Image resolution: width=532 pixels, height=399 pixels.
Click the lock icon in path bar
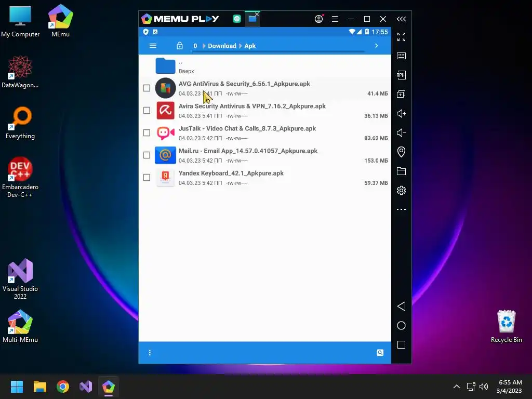[179, 46]
